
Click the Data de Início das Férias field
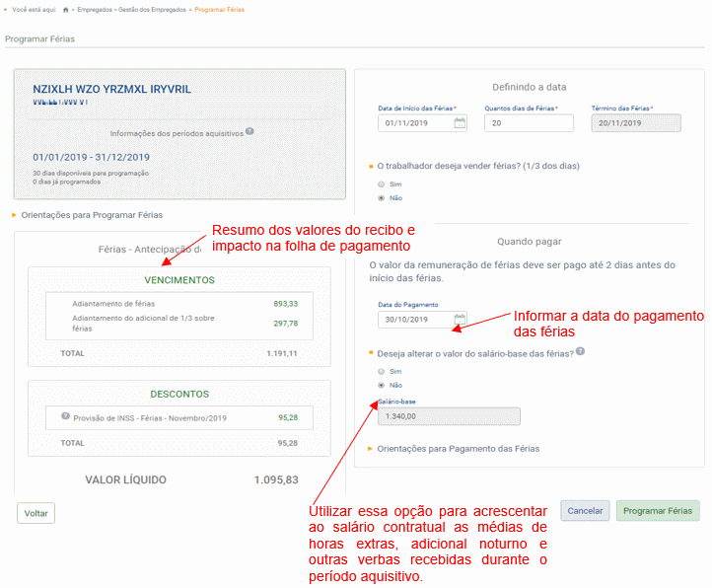coord(414,123)
